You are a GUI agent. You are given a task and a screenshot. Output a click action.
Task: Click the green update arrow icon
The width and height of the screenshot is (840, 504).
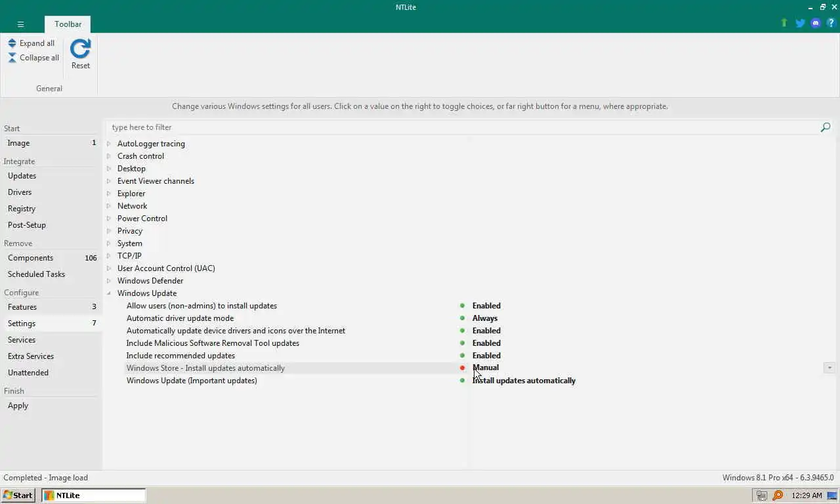tap(784, 23)
